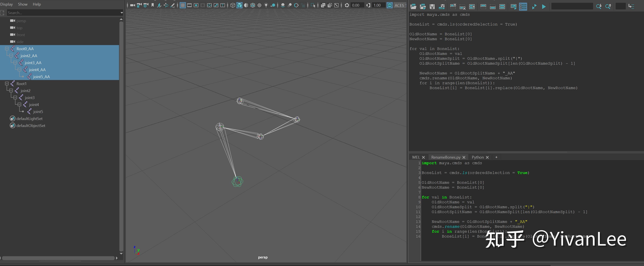
Task: Toggle the color management ON button
Action: coord(389,5)
